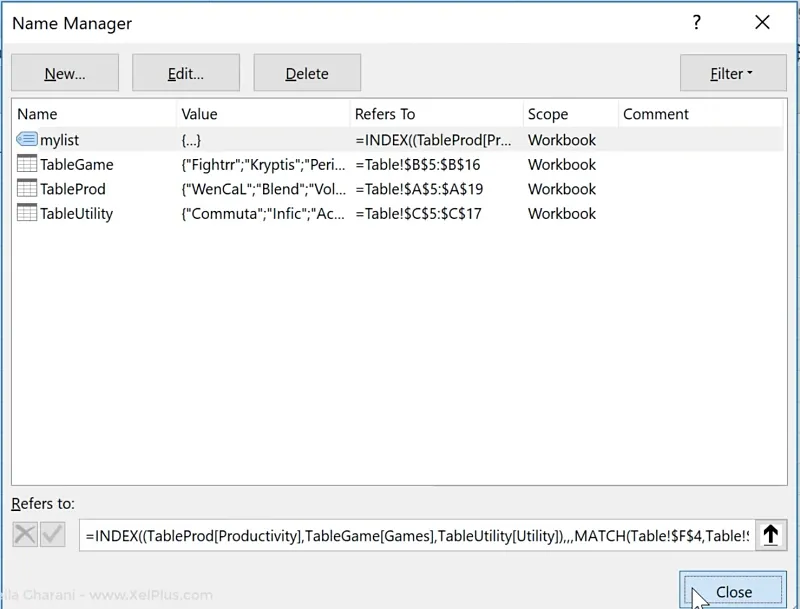This screenshot has height=609, width=800.
Task: Click the collapse dialog range selector arrow
Action: [x=770, y=535]
